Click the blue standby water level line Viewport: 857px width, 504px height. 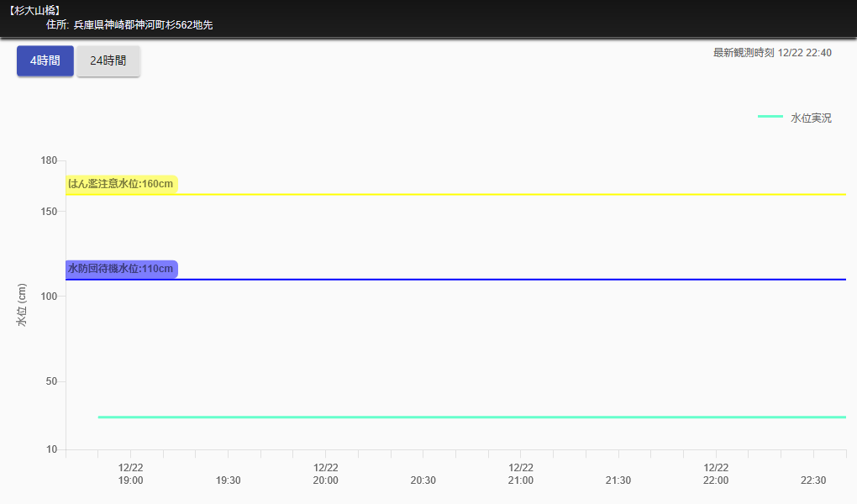[x=504, y=280]
